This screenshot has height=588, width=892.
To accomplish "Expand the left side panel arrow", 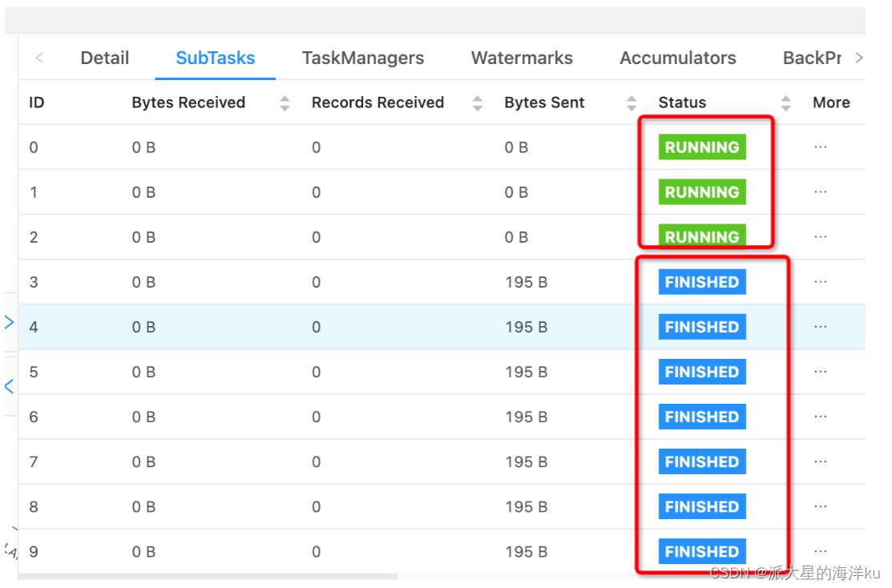I will coord(10,322).
